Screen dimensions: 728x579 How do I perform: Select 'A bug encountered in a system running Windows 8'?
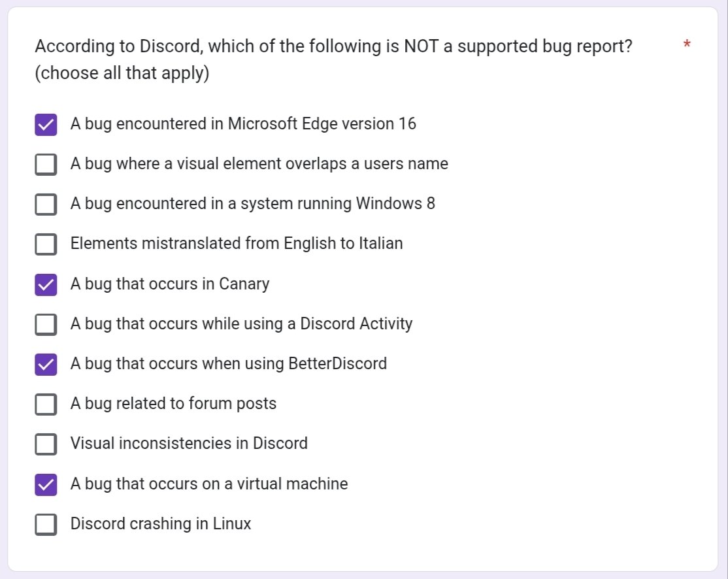click(x=45, y=204)
